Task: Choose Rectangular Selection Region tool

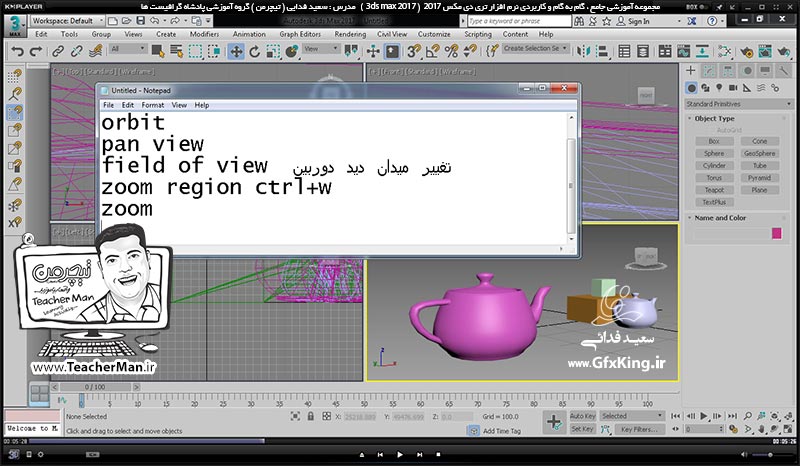Action: 195,52
